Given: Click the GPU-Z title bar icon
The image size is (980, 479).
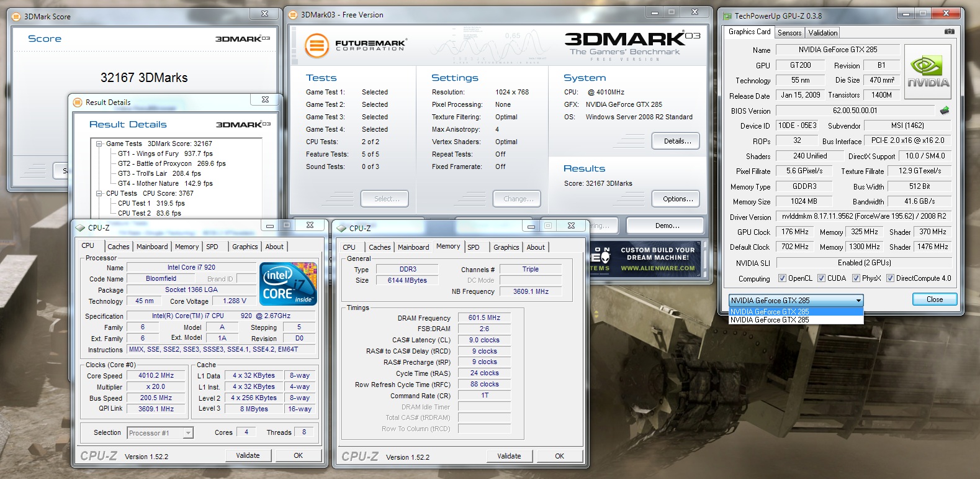Looking at the screenshot, I should click(x=727, y=16).
